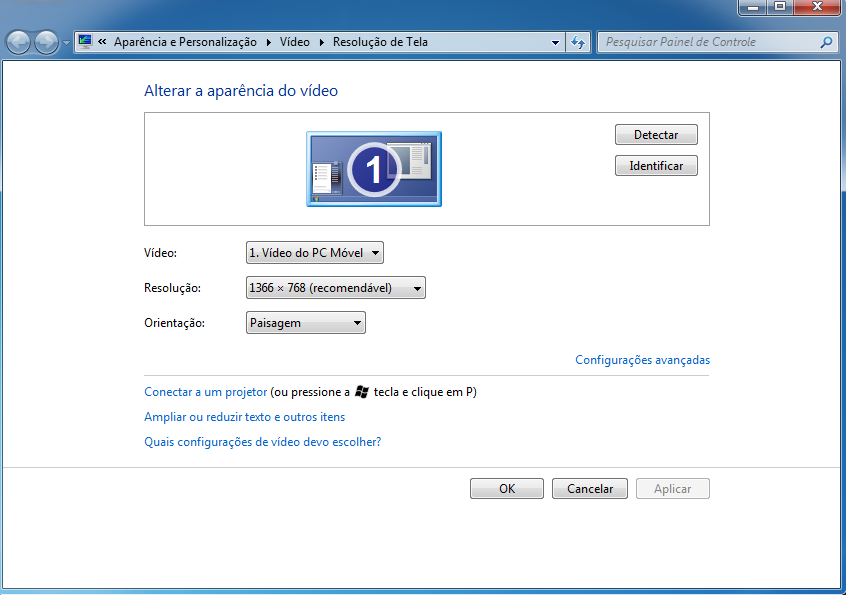This screenshot has height=595, width=846.
Task: Open the recent pages arrow beside Forward
Action: point(66,43)
